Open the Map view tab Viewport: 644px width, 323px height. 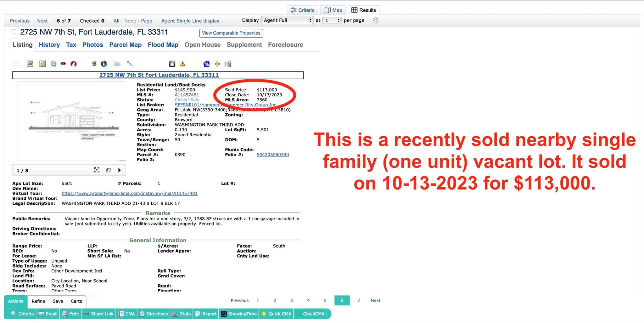tap(333, 10)
